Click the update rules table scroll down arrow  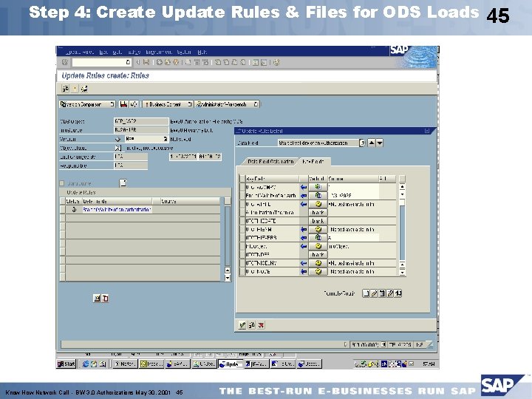click(228, 278)
